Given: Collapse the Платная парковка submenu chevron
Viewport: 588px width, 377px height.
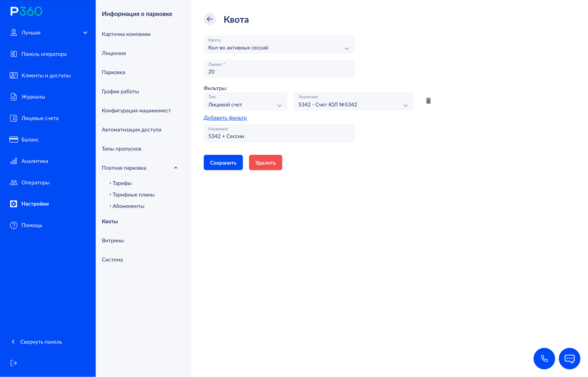Looking at the screenshot, I should coord(176,168).
